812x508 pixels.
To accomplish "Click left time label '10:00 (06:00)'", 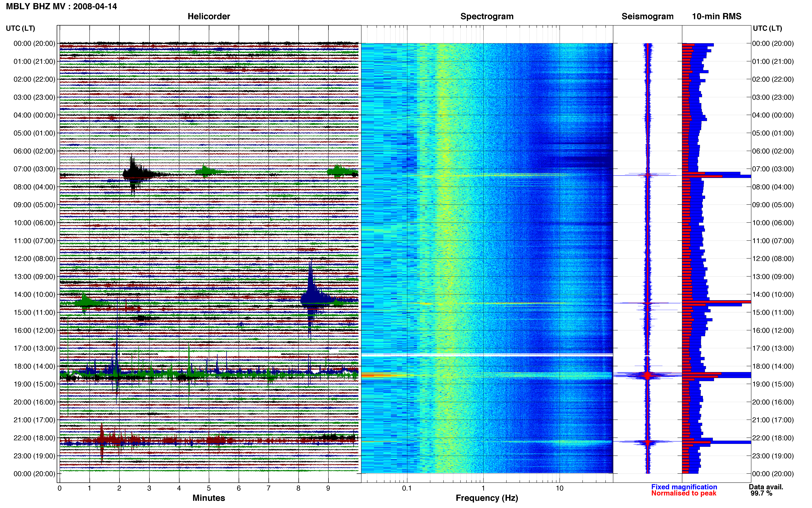I will (x=34, y=223).
